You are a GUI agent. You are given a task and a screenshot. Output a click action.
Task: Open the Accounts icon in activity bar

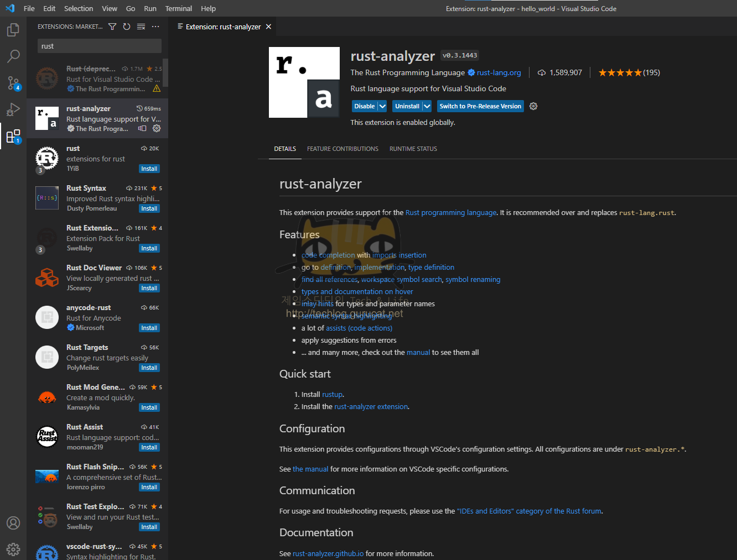click(13, 523)
